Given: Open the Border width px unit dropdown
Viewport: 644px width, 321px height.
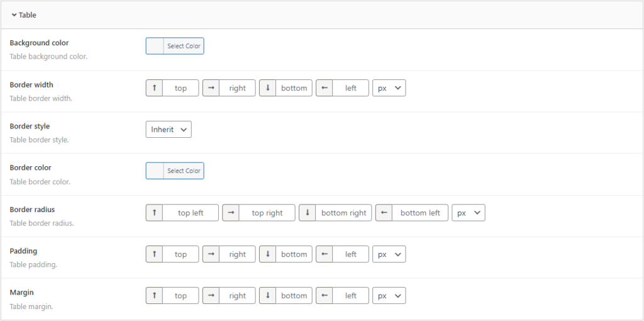Looking at the screenshot, I should (389, 88).
